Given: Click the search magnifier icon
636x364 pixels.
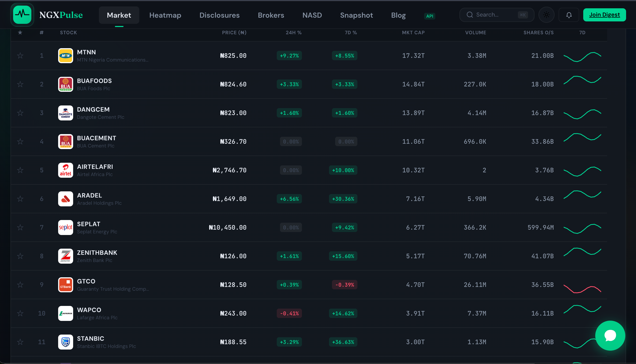Looking at the screenshot, I should click(x=470, y=15).
